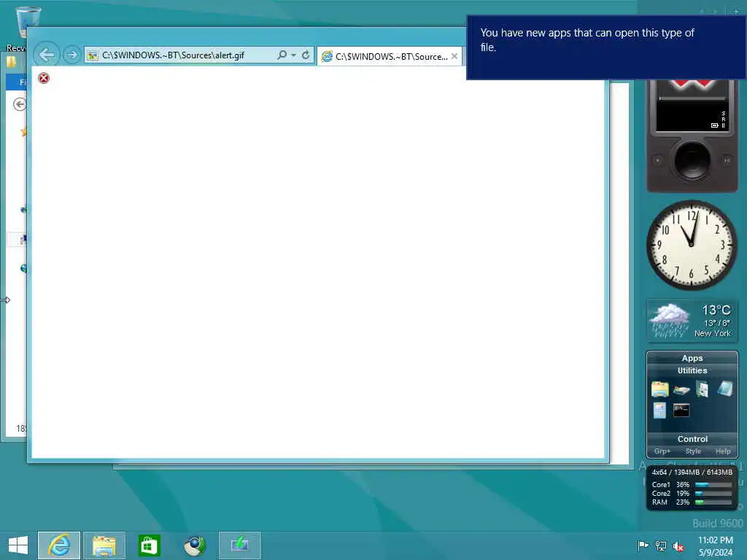Image resolution: width=747 pixels, height=560 pixels.
Task: Click the Control header in launcher gadget
Action: click(x=692, y=439)
